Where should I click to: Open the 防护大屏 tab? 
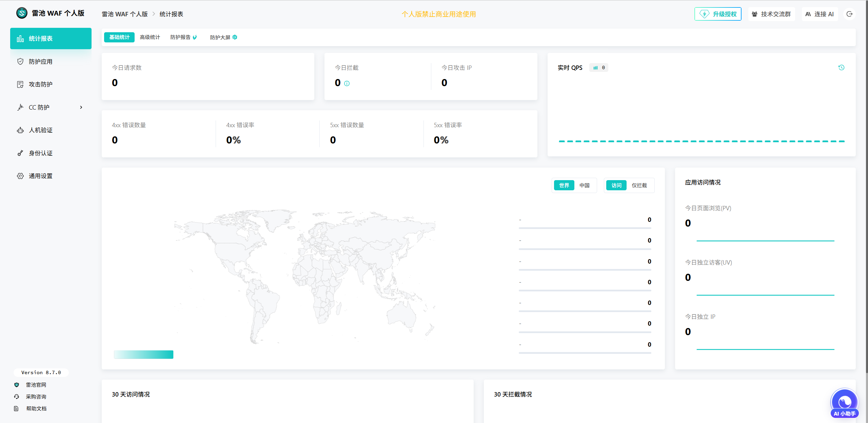click(x=220, y=37)
